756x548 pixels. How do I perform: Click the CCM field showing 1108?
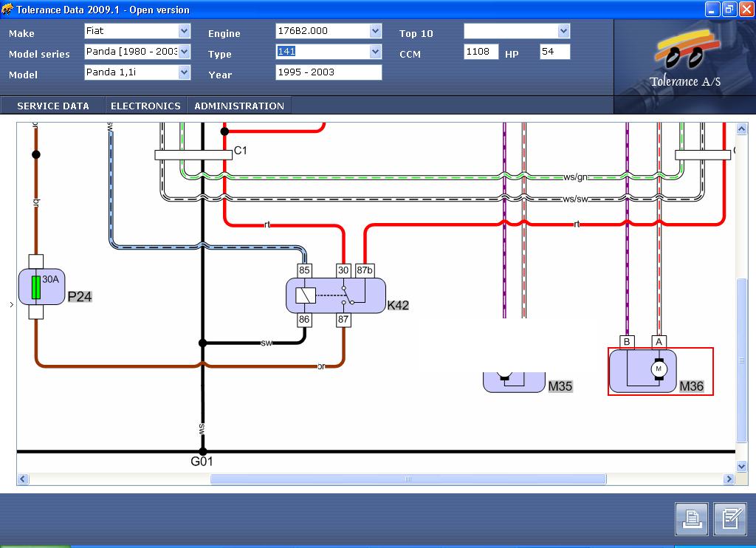click(x=481, y=52)
